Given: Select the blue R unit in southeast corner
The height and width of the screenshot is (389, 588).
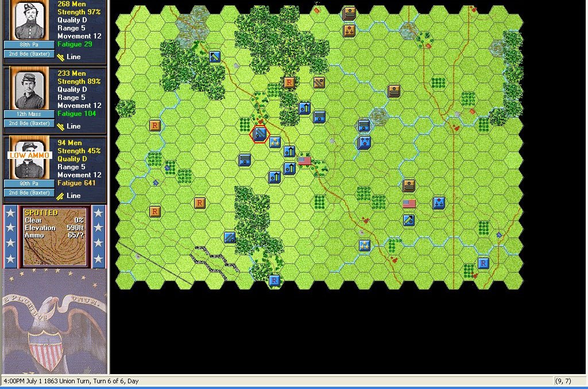Looking at the screenshot, I should (x=483, y=263).
